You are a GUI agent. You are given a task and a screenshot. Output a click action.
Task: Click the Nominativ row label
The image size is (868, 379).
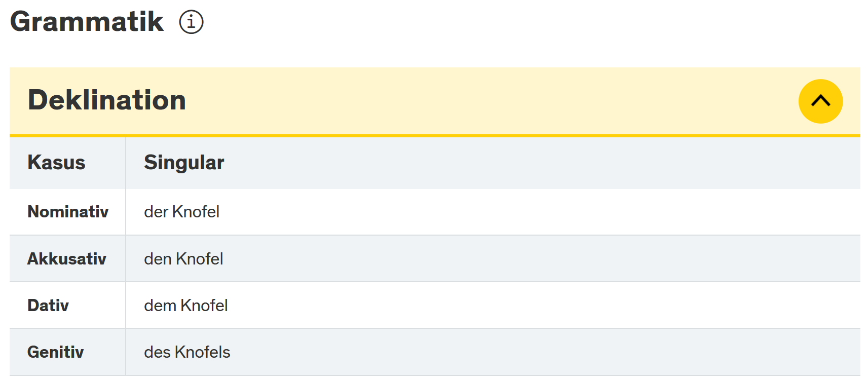pos(68,212)
